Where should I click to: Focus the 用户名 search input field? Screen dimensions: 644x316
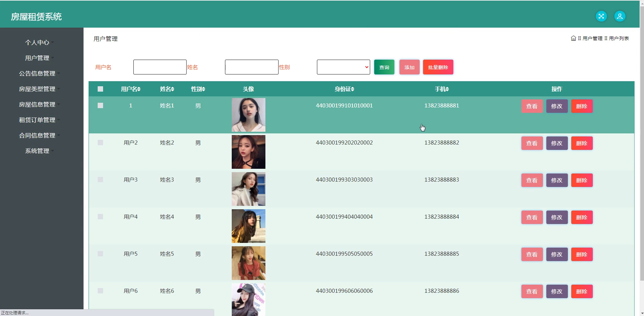coord(160,67)
